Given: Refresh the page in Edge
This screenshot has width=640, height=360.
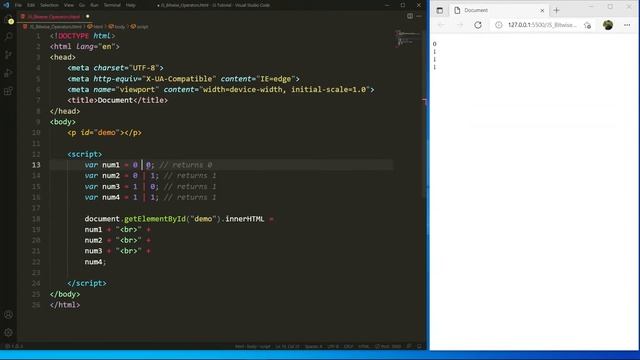Looking at the screenshot, I should click(x=478, y=25).
